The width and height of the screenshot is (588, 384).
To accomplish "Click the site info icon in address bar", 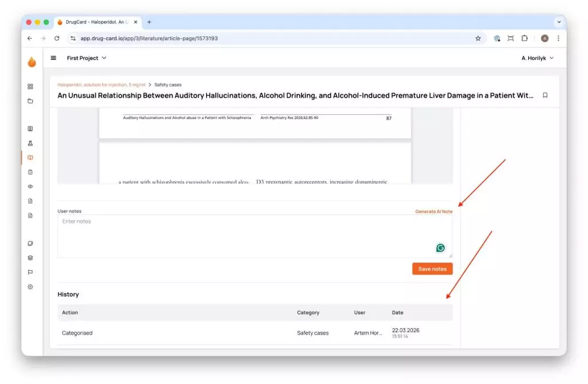I will (x=73, y=39).
